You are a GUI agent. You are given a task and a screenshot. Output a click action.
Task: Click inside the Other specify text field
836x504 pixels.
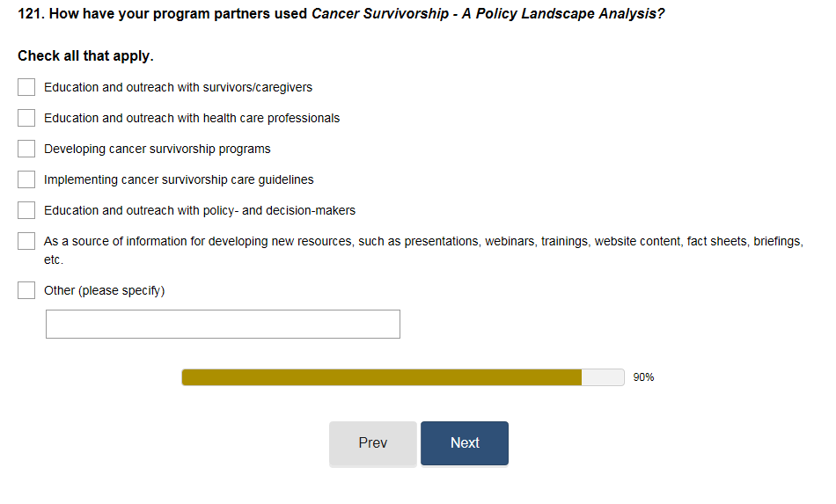click(x=223, y=324)
